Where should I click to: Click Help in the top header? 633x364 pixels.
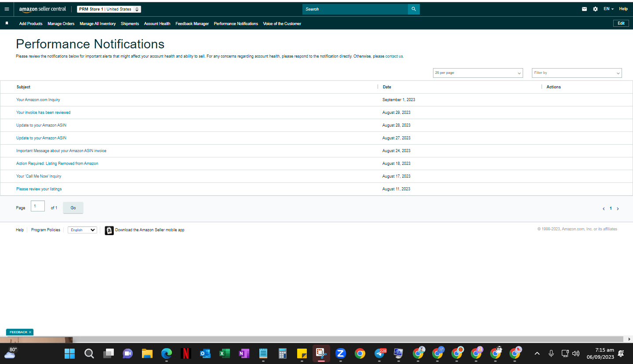pos(623,9)
